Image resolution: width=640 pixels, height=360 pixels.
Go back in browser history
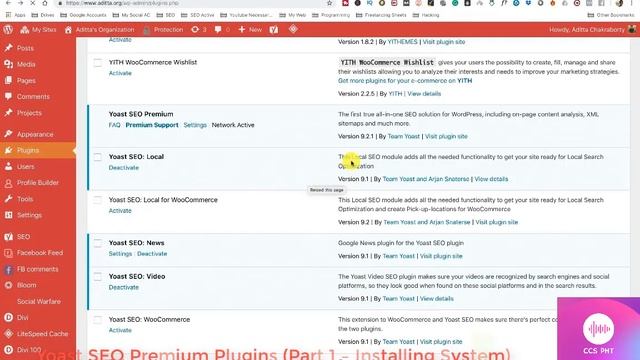pos(8,3)
